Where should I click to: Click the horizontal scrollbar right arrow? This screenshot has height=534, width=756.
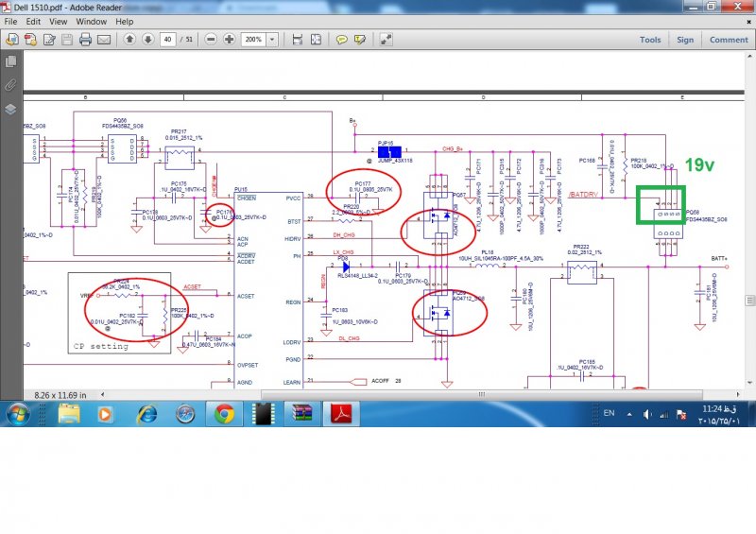coord(738,394)
